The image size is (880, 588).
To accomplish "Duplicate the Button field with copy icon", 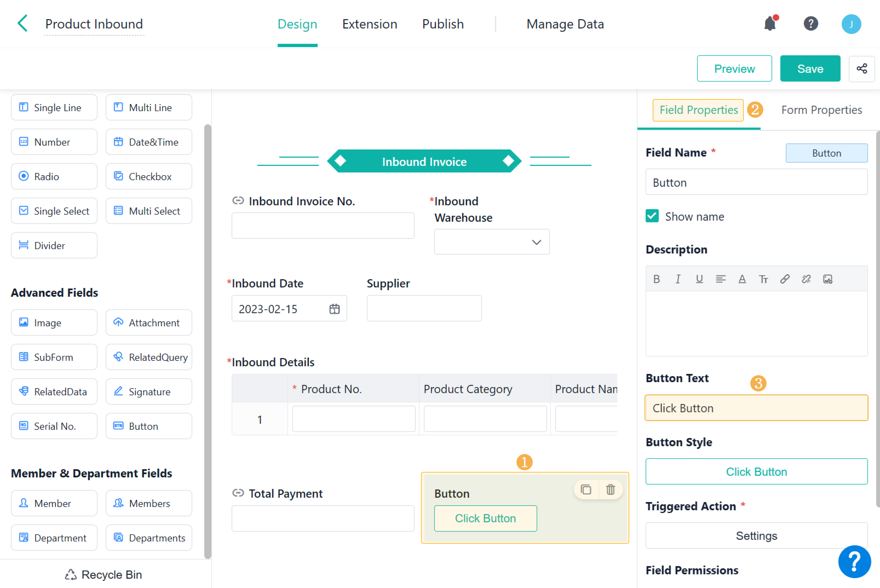I will [586, 489].
